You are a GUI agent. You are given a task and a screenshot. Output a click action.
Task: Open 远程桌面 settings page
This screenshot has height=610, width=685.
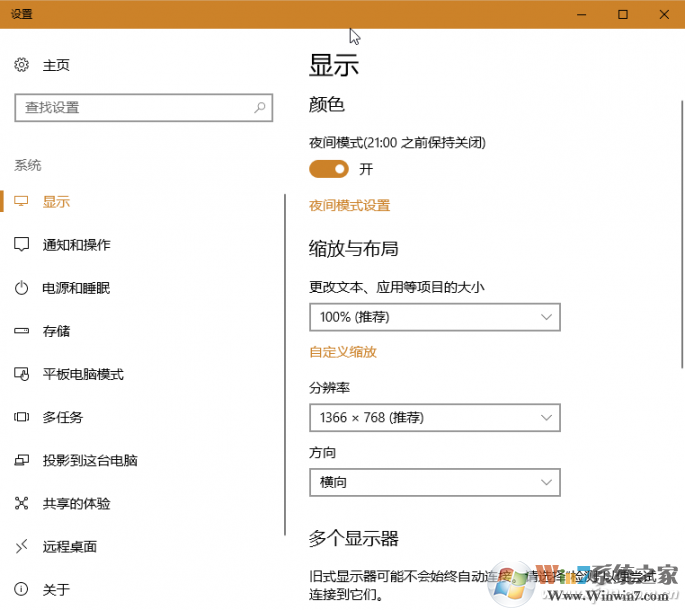point(69,546)
